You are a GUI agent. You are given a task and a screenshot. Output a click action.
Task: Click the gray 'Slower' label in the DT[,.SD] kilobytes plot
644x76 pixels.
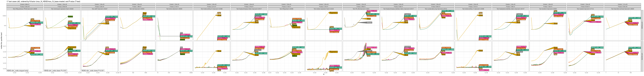click(369, 23)
